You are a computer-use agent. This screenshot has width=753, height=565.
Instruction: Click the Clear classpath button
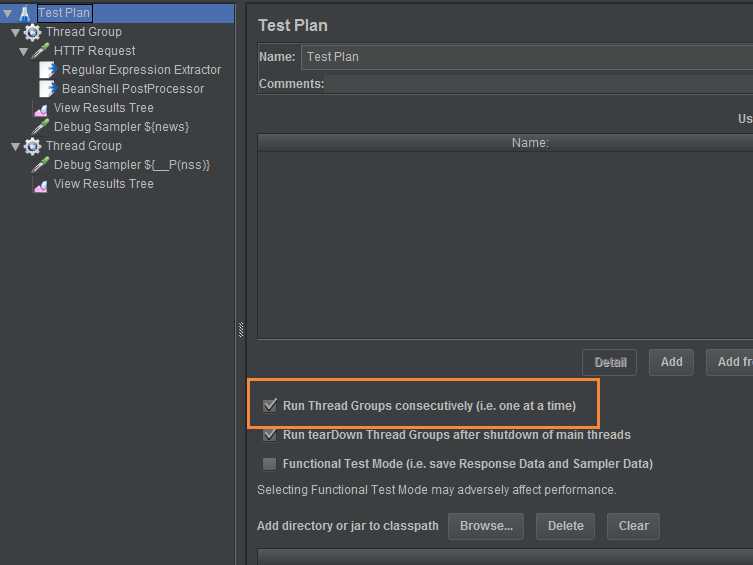coord(633,526)
